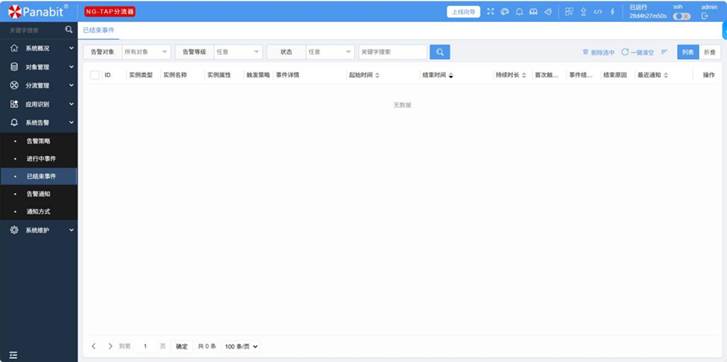This screenshot has height=362, width=727.
Task: Click the 确定 pagination confirm button
Action: [x=182, y=346]
